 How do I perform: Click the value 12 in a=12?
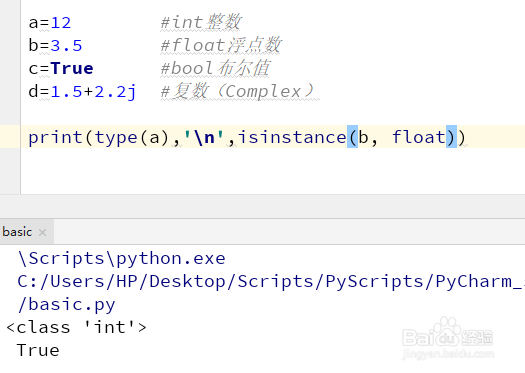61,23
